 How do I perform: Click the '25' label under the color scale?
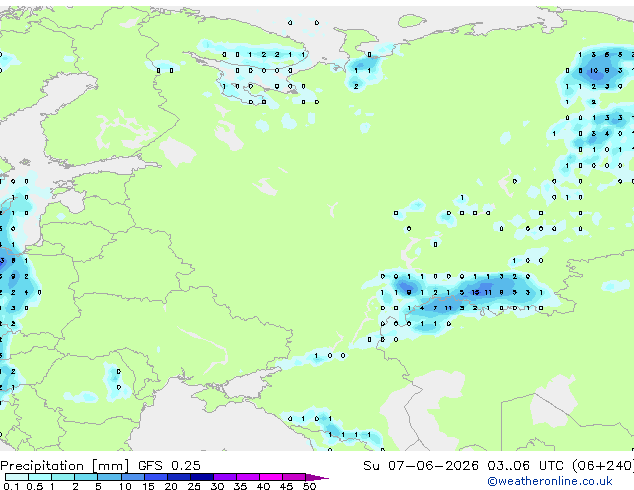(x=194, y=486)
